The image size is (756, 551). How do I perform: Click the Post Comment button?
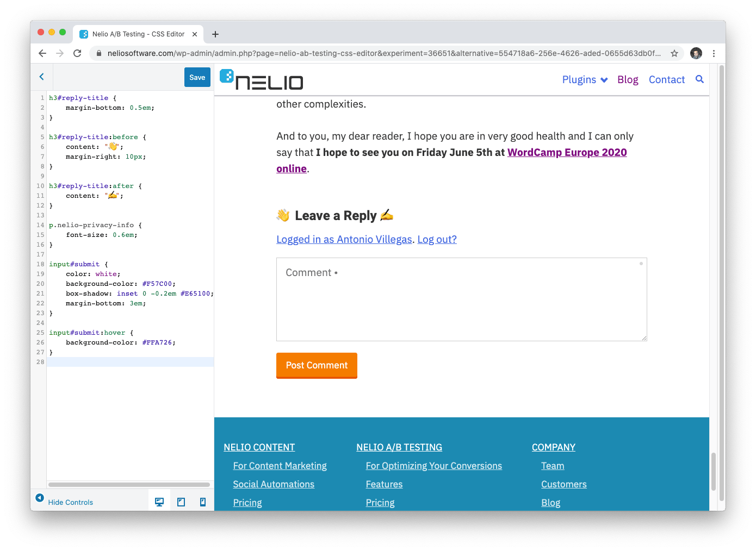coord(317,366)
